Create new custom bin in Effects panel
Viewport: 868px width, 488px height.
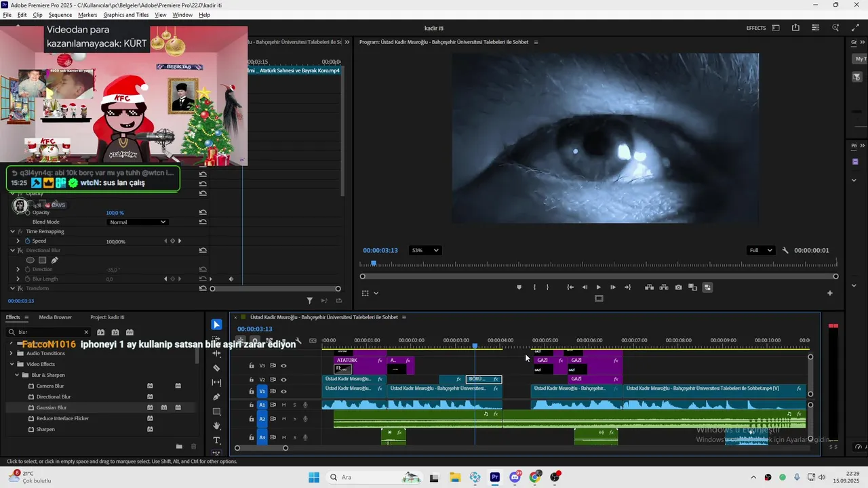(x=179, y=446)
